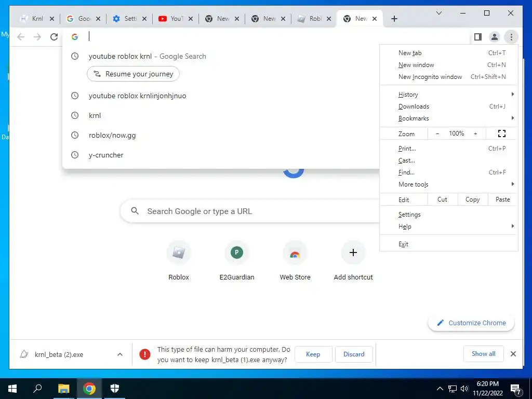This screenshot has height=399, width=532.
Task: Expand the Bookmarks submenu
Action: coord(449,118)
